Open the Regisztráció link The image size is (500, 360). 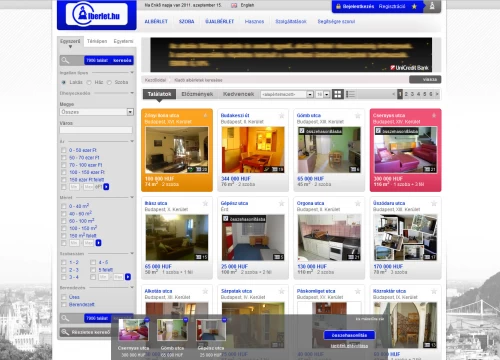click(392, 6)
